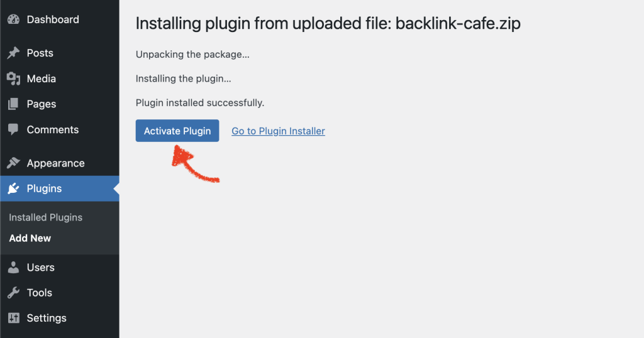This screenshot has width=644, height=338.
Task: Open Installed Plugins submenu item
Action: tap(45, 217)
